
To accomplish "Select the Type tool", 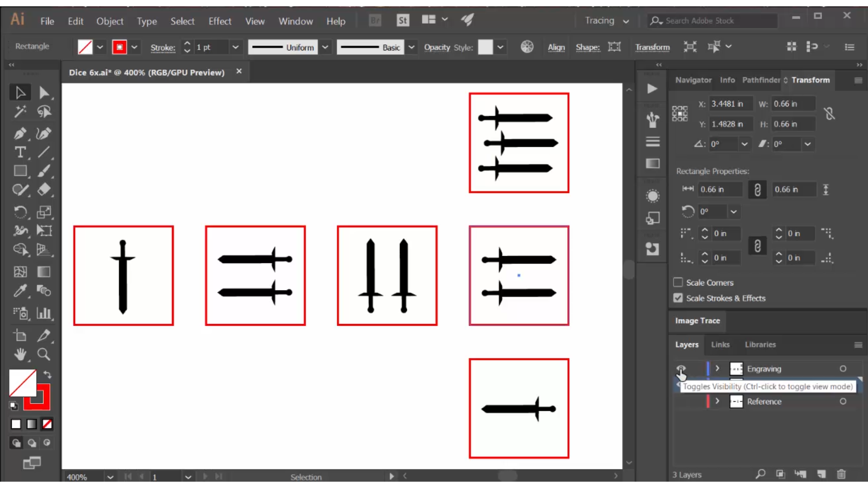I will pyautogui.click(x=20, y=152).
